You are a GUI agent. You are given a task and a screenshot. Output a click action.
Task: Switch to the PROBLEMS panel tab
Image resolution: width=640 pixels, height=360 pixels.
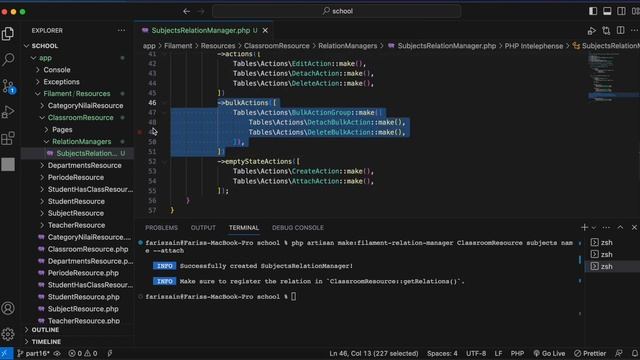click(161, 227)
